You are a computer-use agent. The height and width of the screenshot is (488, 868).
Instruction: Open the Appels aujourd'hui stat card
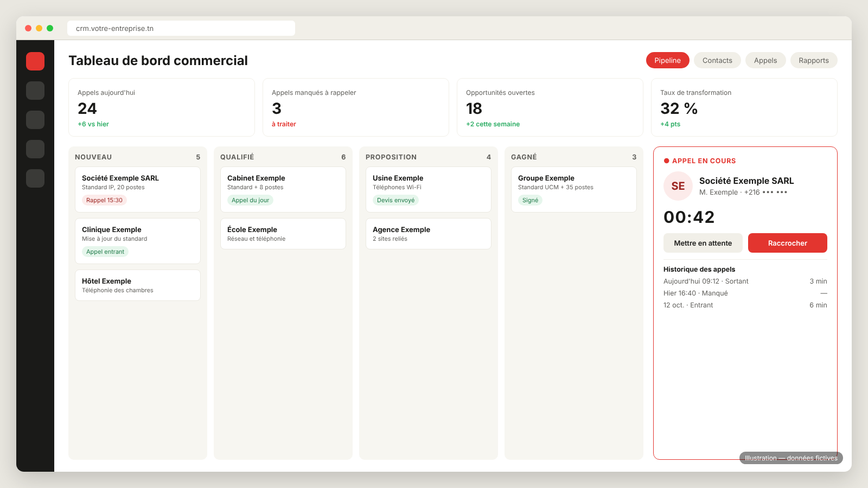pos(162,107)
